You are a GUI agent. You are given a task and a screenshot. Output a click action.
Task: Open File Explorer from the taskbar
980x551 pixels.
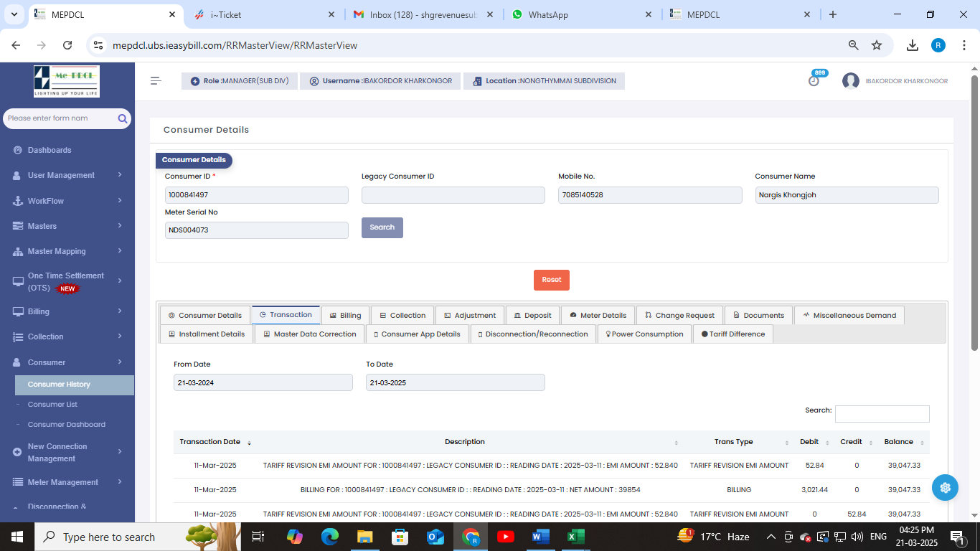[365, 537]
